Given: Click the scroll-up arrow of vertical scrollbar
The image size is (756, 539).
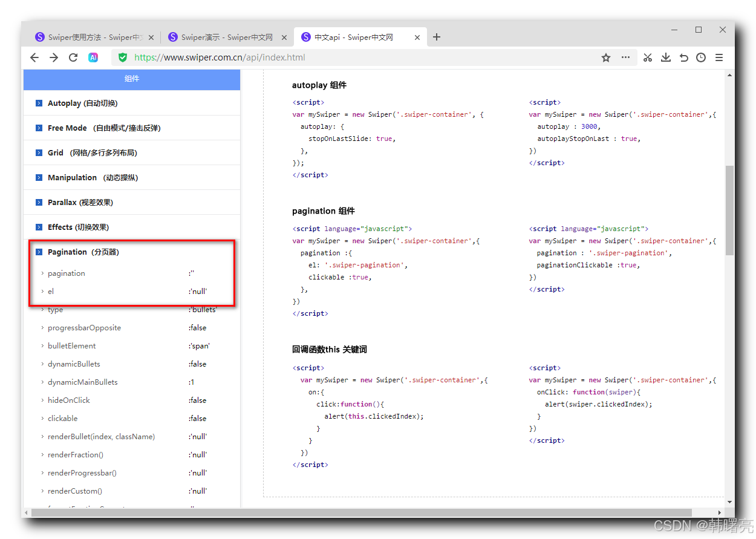Looking at the screenshot, I should (x=729, y=75).
